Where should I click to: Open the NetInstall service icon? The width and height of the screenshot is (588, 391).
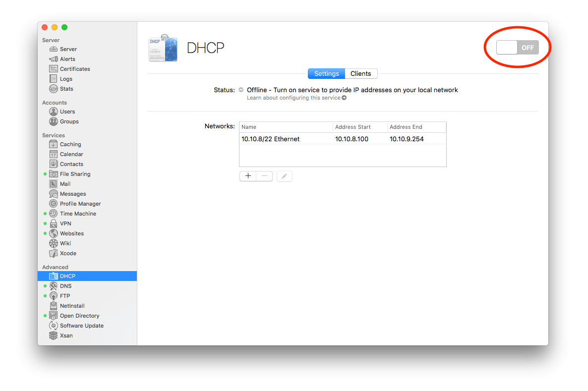tap(54, 306)
